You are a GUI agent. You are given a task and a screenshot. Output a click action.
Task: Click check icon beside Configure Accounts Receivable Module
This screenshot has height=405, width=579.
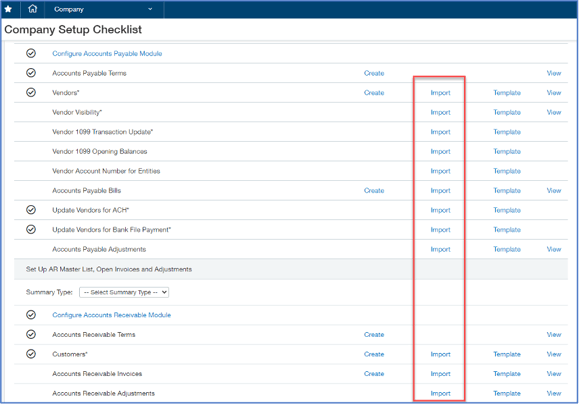coord(31,315)
